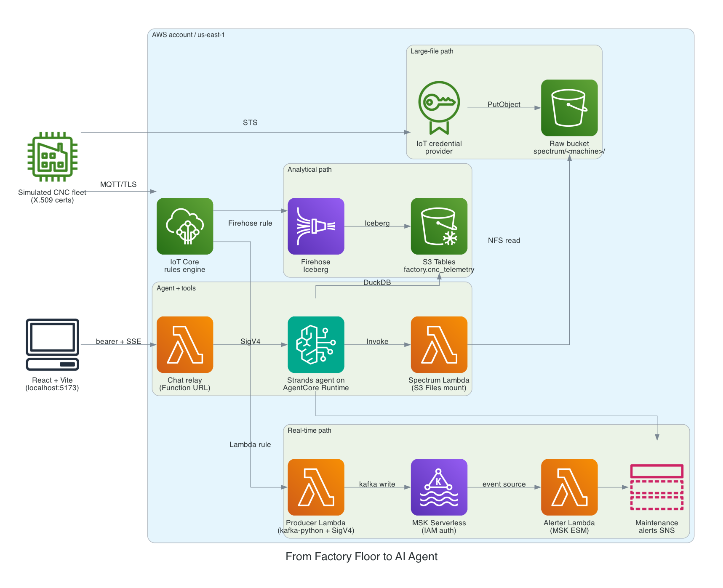Select the 'Analytical path' group label
This screenshot has width=723, height=588.
309,170
